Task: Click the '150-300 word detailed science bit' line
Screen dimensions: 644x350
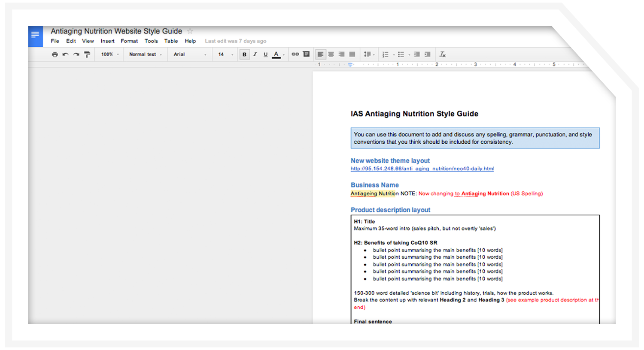Action: pos(453,293)
